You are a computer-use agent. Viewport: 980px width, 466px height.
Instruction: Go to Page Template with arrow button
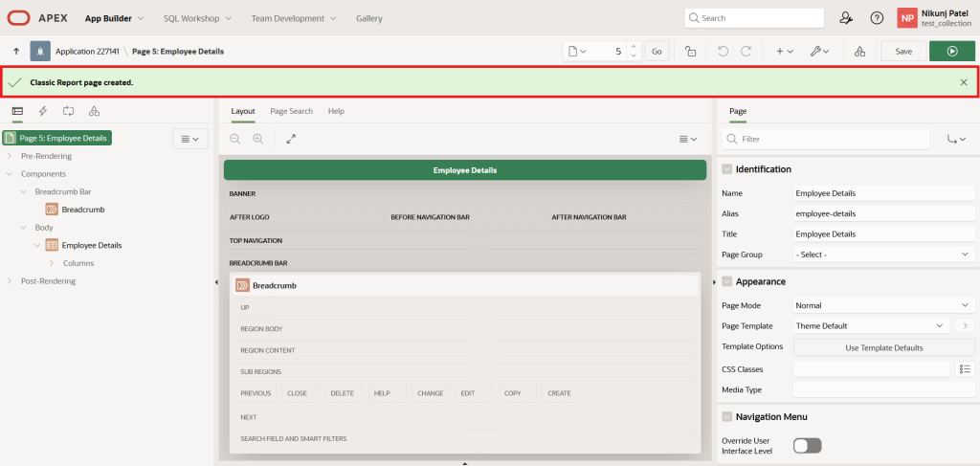(965, 325)
